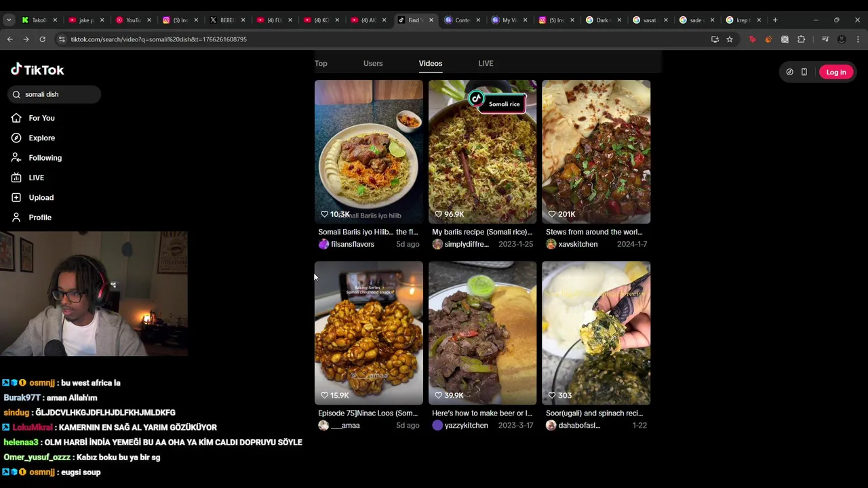
Task: Switch to the Top results tab
Action: click(x=321, y=63)
